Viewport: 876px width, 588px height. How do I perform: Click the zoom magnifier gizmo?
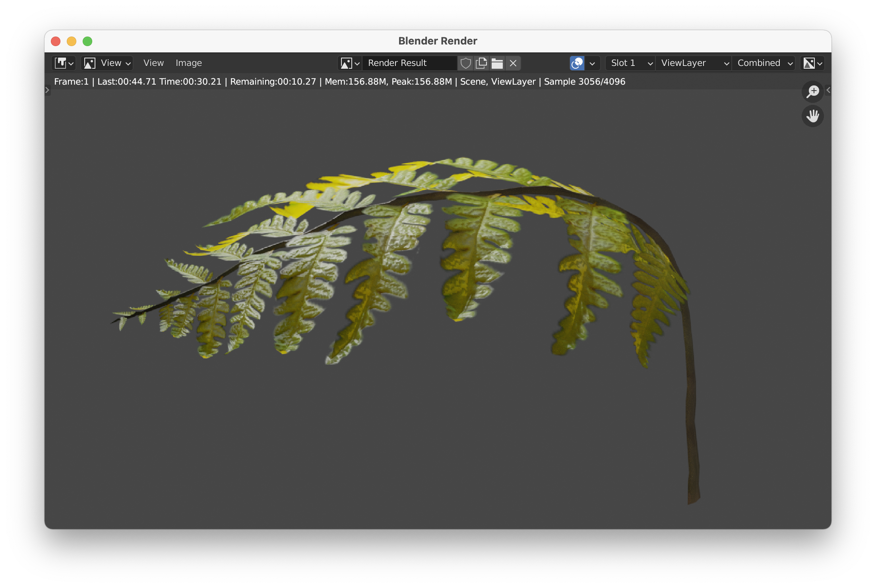pyautogui.click(x=813, y=92)
